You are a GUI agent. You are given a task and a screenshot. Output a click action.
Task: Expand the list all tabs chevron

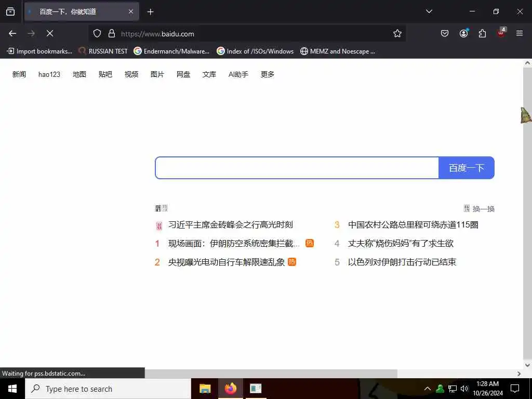click(x=429, y=11)
